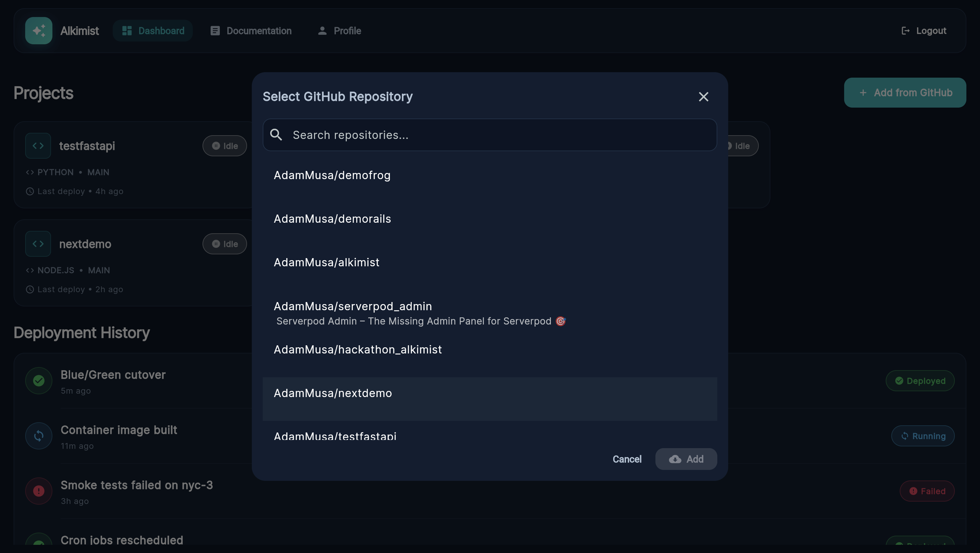This screenshot has width=980, height=553.
Task: Click the Alkimist sparkle logo icon
Action: pos(38,31)
